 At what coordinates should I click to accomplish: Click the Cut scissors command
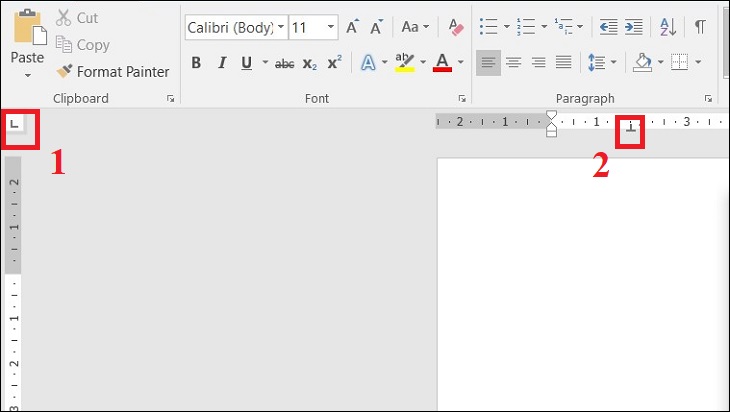click(x=78, y=18)
